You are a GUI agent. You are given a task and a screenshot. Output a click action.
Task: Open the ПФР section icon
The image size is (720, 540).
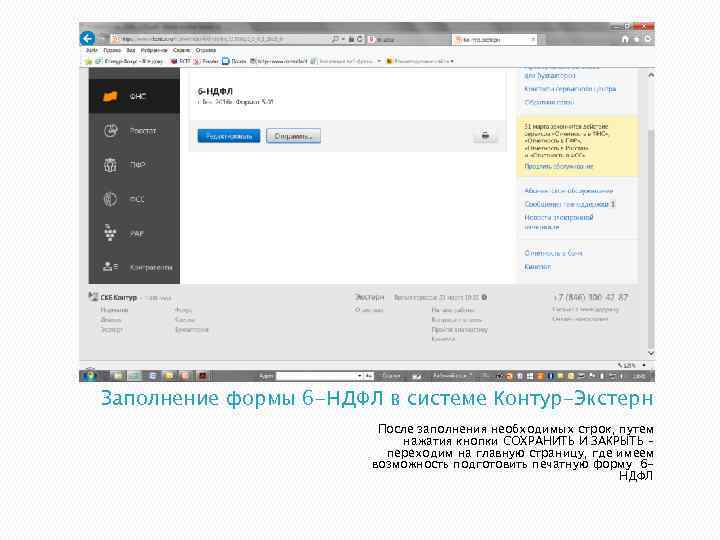point(110,164)
